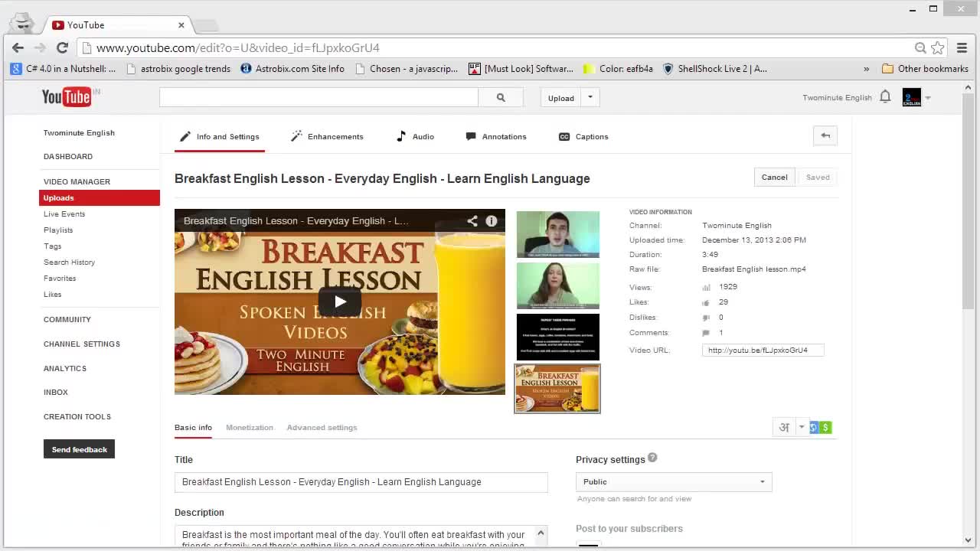Show hidden bookmarks with the chevron

pos(866,69)
